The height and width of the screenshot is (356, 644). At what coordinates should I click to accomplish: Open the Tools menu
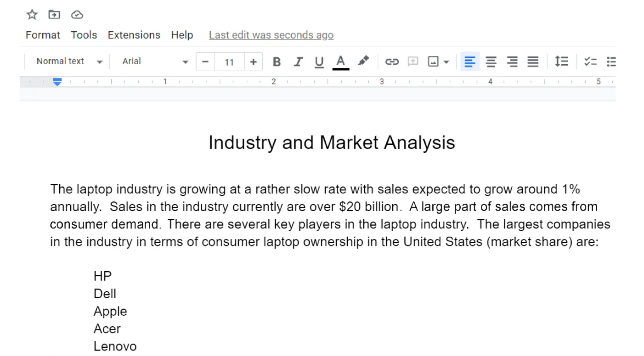(84, 35)
